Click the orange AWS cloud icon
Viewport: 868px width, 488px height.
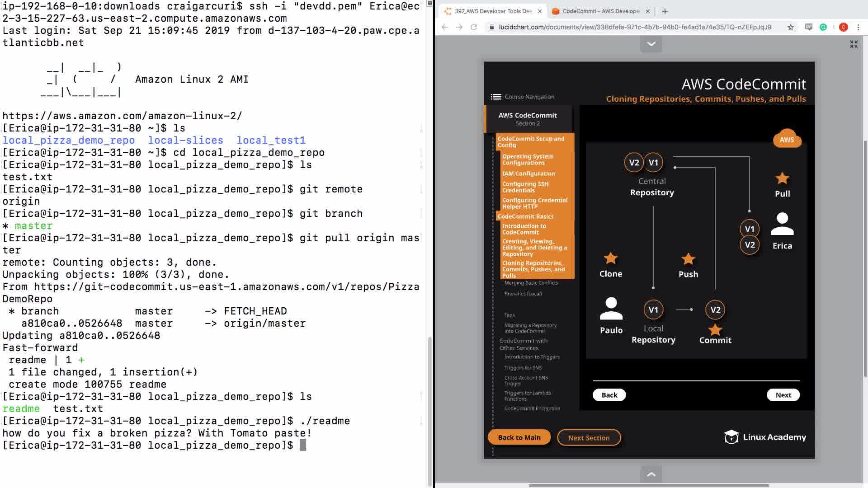(x=787, y=140)
